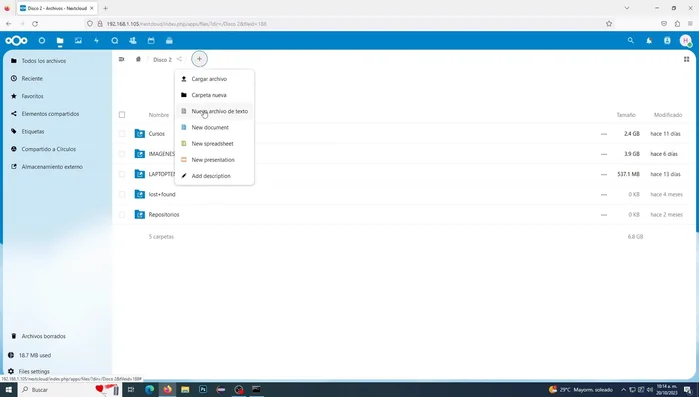699x397 pixels.
Task: Click the plus new-item button
Action: pos(199,59)
